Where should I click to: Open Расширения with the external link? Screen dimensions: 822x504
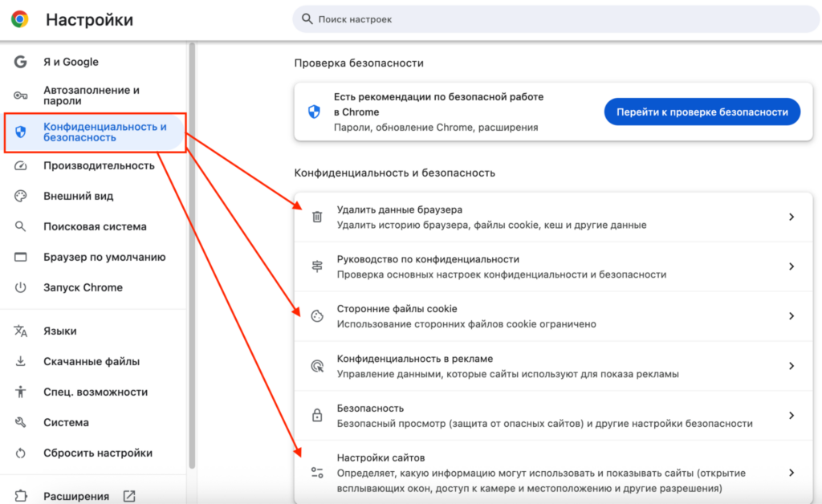pyautogui.click(x=129, y=496)
